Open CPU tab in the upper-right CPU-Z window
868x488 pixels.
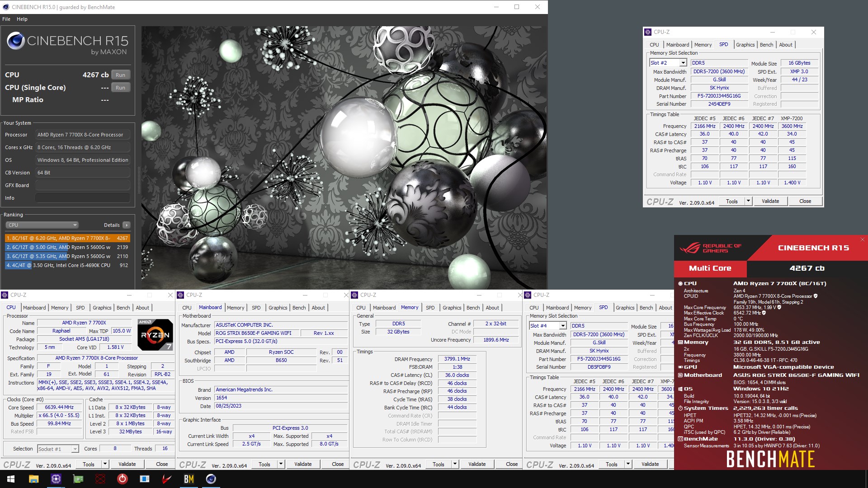coord(654,45)
